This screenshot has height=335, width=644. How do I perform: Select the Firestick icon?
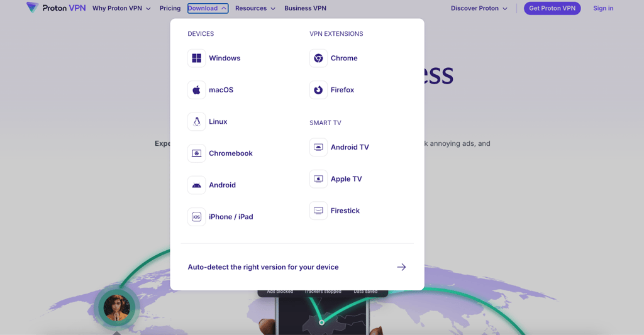[318, 211]
